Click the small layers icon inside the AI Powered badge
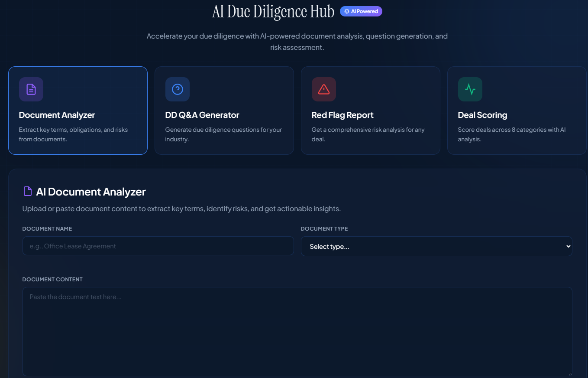Image resolution: width=588 pixels, height=378 pixels. click(346, 11)
